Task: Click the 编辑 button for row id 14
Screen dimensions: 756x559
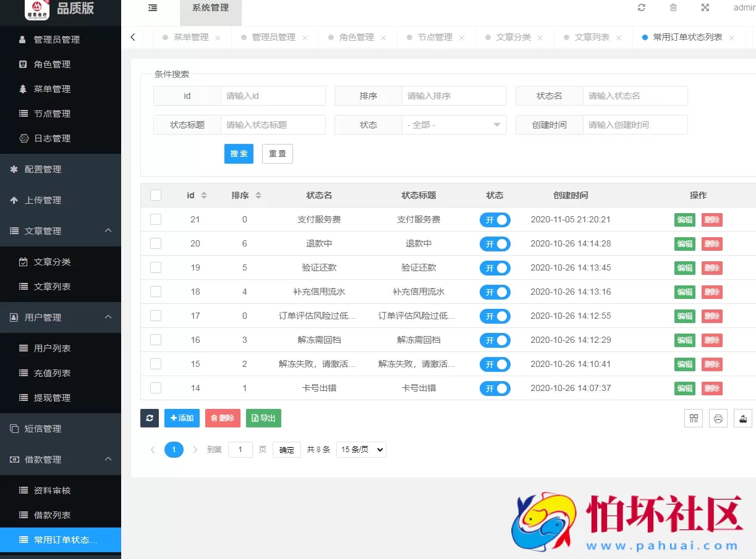Action: [x=684, y=388]
